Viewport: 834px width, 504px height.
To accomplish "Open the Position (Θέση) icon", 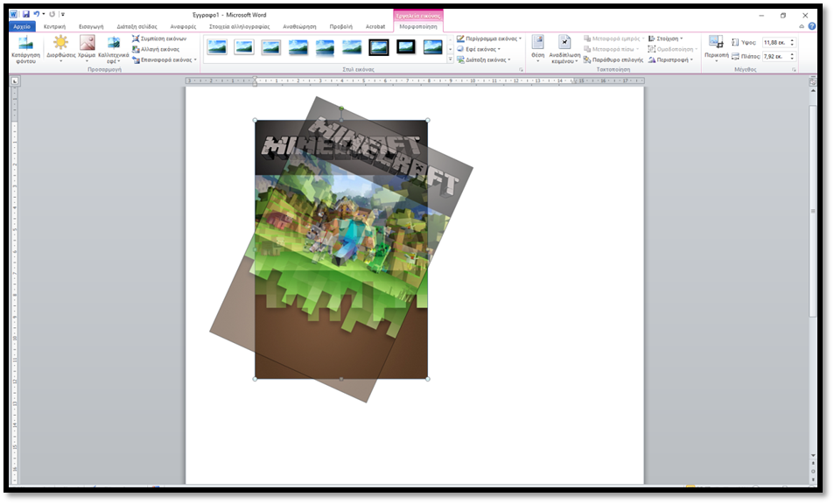I will [x=537, y=48].
